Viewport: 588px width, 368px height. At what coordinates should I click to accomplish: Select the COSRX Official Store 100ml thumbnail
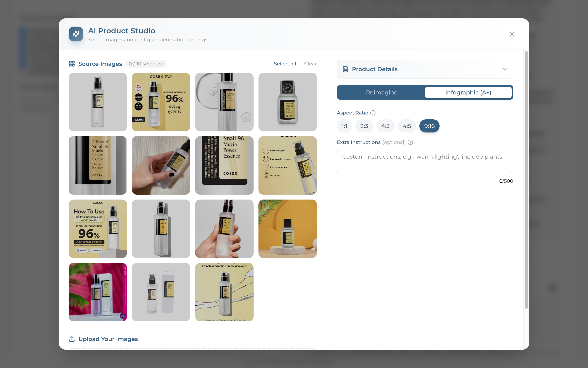161,102
